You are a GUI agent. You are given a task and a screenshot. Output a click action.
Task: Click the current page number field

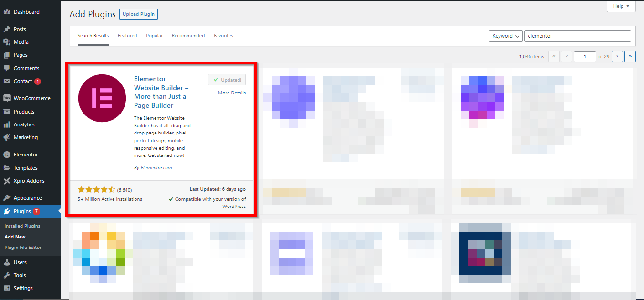click(585, 56)
